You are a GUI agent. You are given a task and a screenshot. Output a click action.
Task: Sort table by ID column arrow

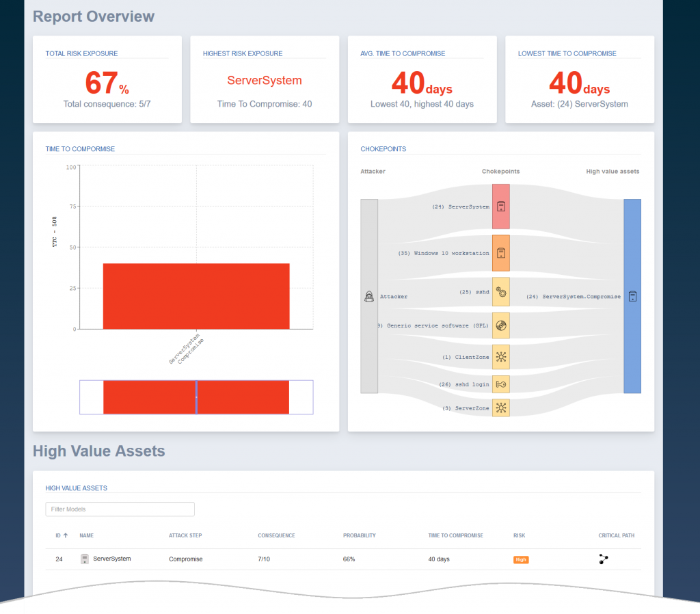point(66,535)
